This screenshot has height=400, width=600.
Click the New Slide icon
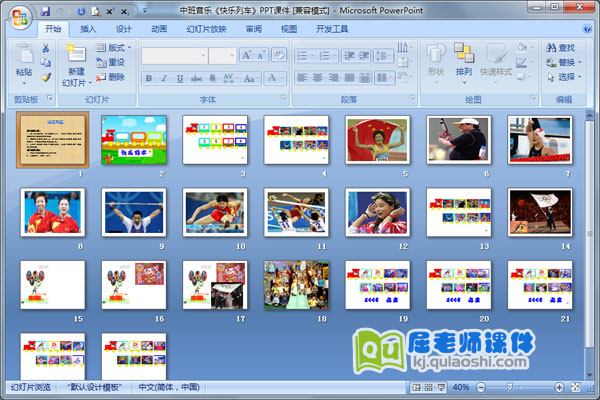pyautogui.click(x=75, y=53)
